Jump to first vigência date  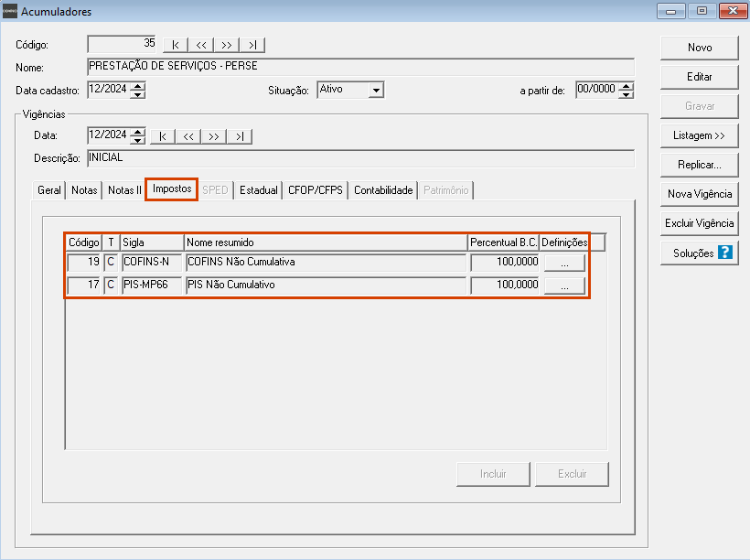[163, 136]
